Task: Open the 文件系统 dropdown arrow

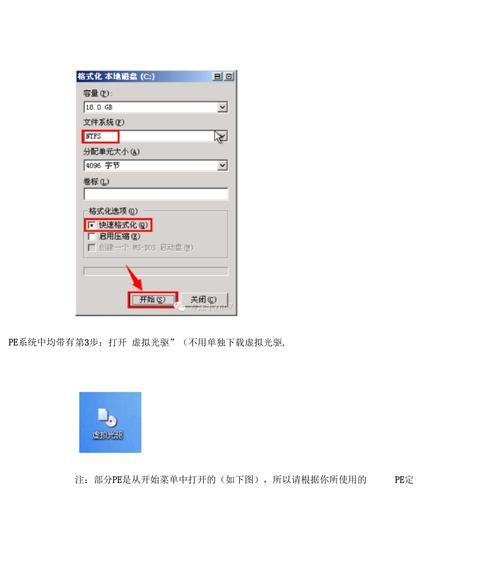Action: click(222, 136)
